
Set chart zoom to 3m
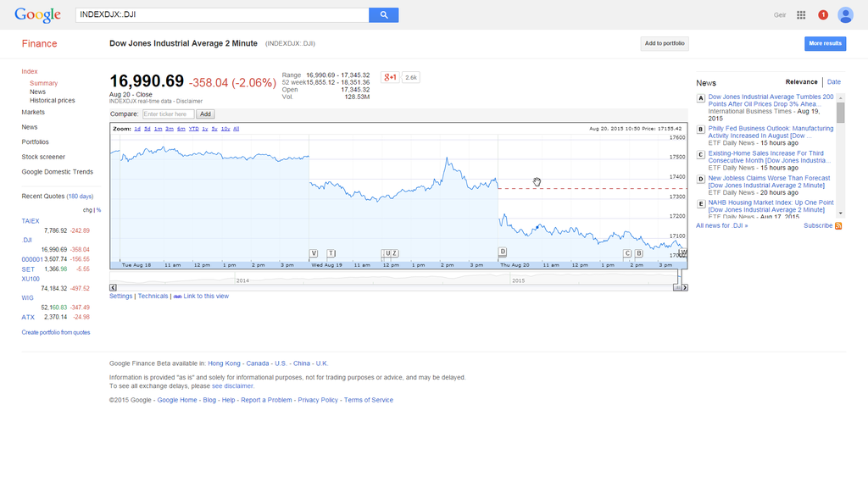click(x=170, y=129)
